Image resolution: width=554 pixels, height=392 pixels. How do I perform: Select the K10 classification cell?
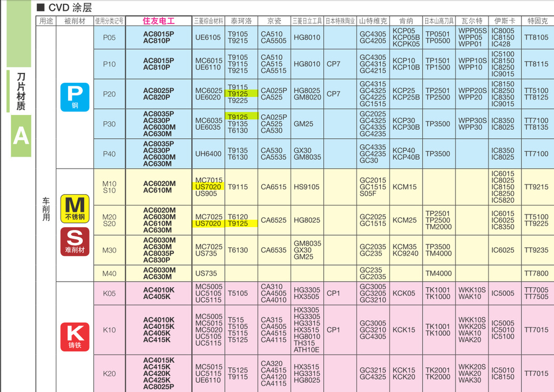109,330
